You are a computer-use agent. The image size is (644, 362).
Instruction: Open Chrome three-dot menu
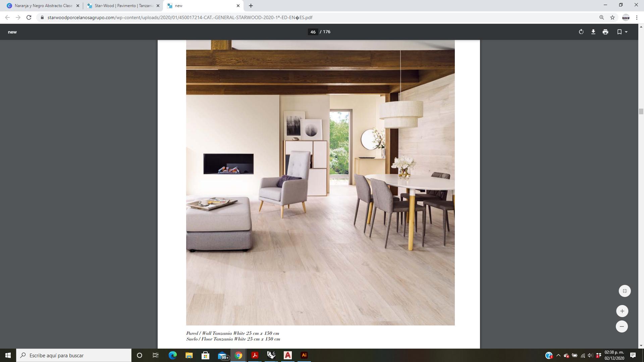click(x=637, y=17)
